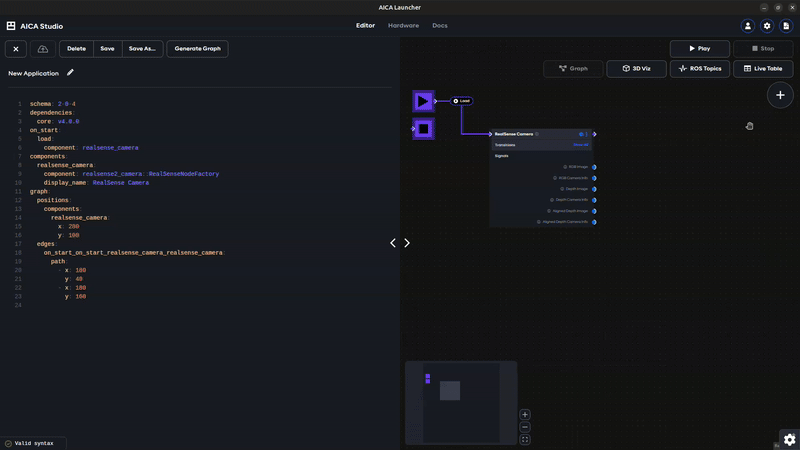Screen dimensions: 800x450
Task: Edit application name with pencil icon
Action: pyautogui.click(x=70, y=73)
